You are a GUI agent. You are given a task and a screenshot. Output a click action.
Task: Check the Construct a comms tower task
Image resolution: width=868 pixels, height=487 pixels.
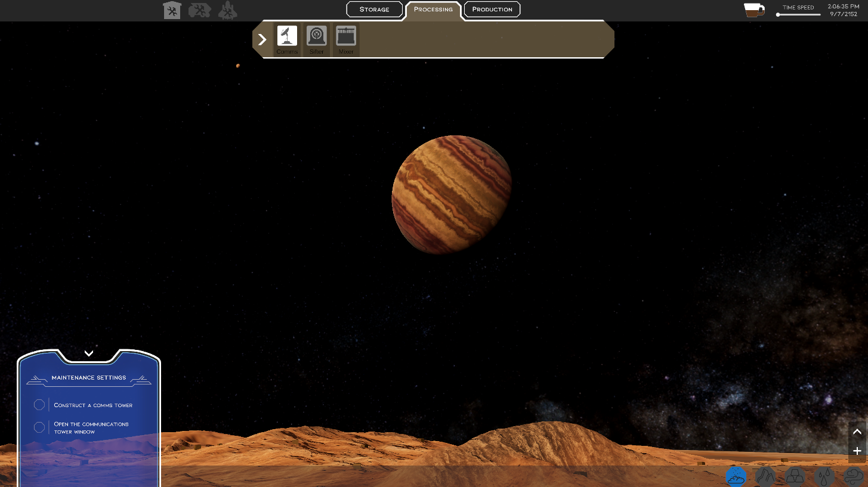coord(39,405)
